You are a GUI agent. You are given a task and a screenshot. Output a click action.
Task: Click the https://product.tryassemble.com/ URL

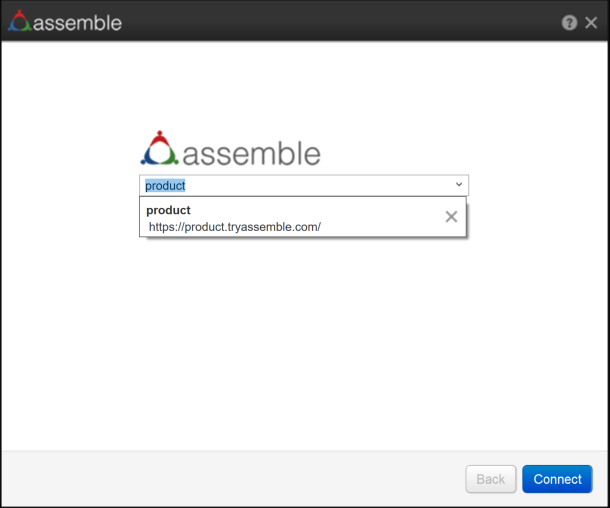point(235,227)
